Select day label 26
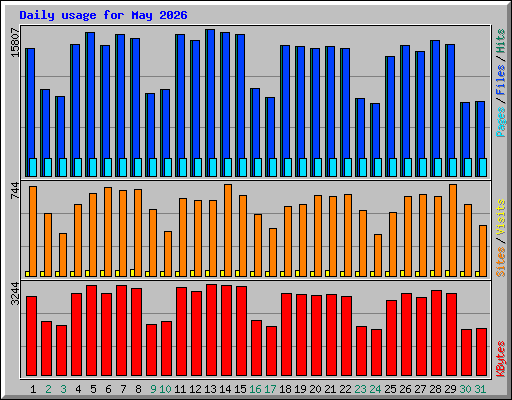Screen dimensions: 512x400 coord(405,389)
